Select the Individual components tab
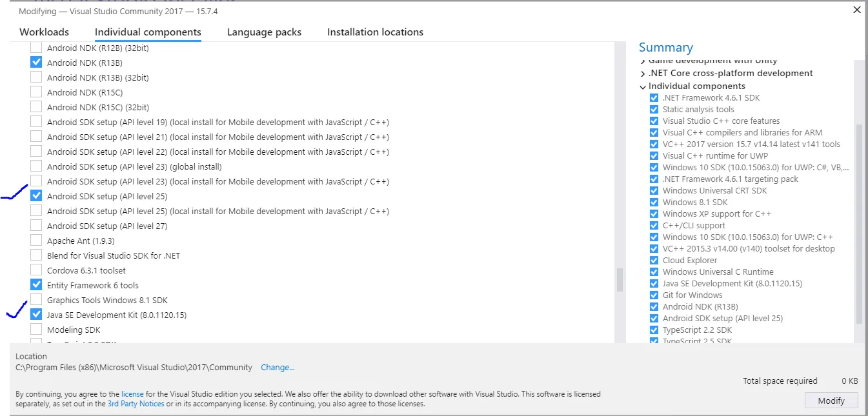 point(148,32)
